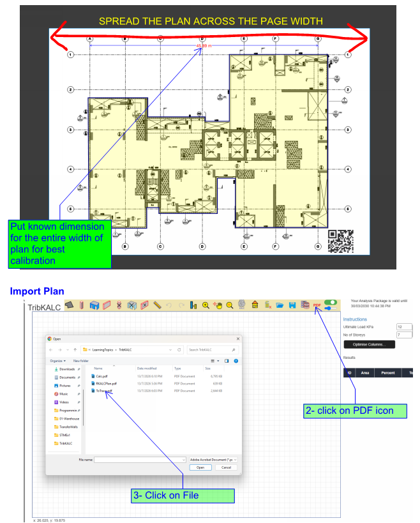This screenshot has width=420, height=523.
Task: Expand the view options dropdown arrow
Action: pyautogui.click(x=218, y=361)
